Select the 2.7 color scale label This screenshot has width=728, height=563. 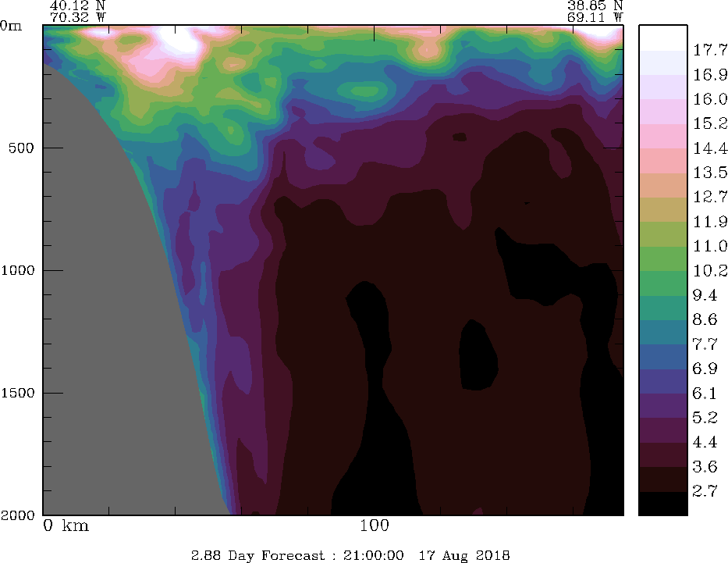tap(705, 491)
